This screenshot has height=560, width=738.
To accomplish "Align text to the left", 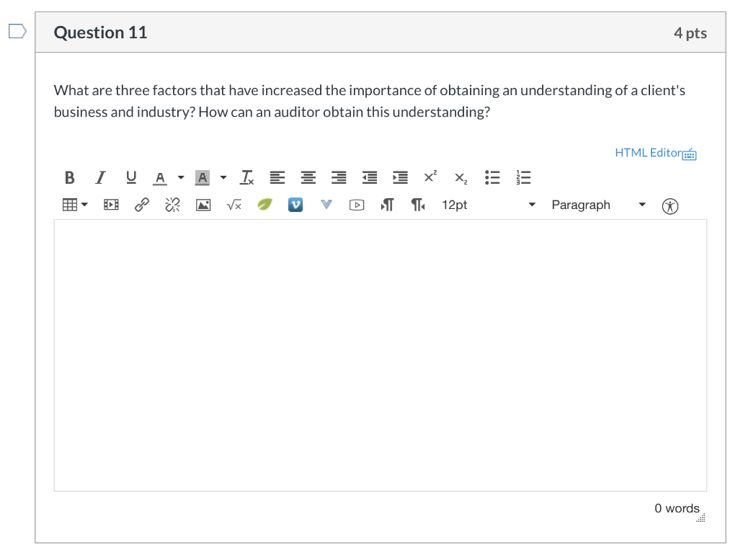I will (277, 177).
